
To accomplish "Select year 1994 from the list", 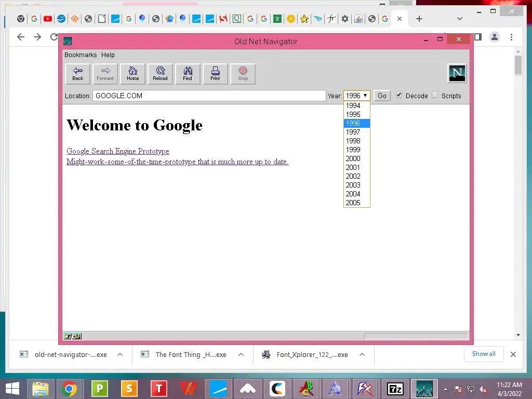I will (x=356, y=105).
